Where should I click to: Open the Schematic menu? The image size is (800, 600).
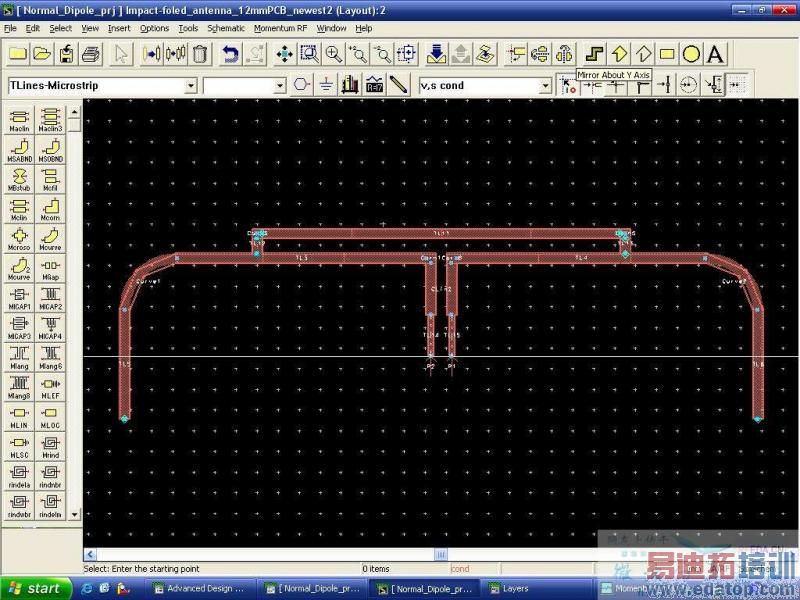pos(226,29)
